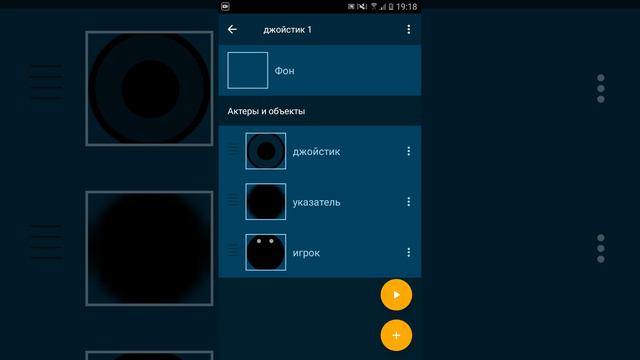
Task: Add a new actor with plus button
Action: (396, 336)
